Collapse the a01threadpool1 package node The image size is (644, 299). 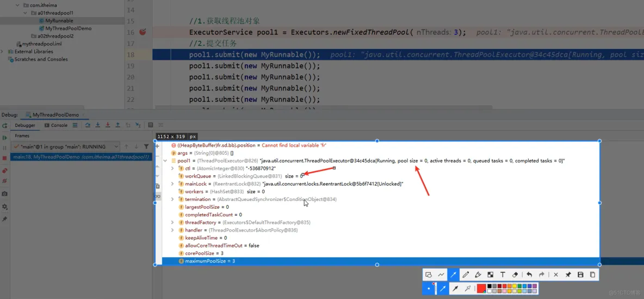[x=26, y=13]
